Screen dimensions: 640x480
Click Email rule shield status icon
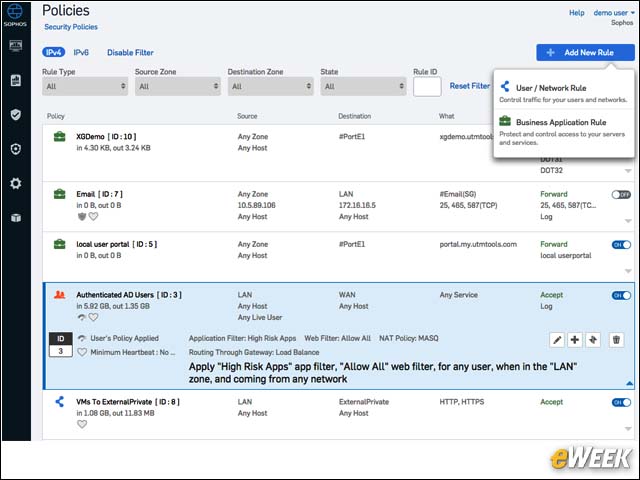click(x=82, y=216)
